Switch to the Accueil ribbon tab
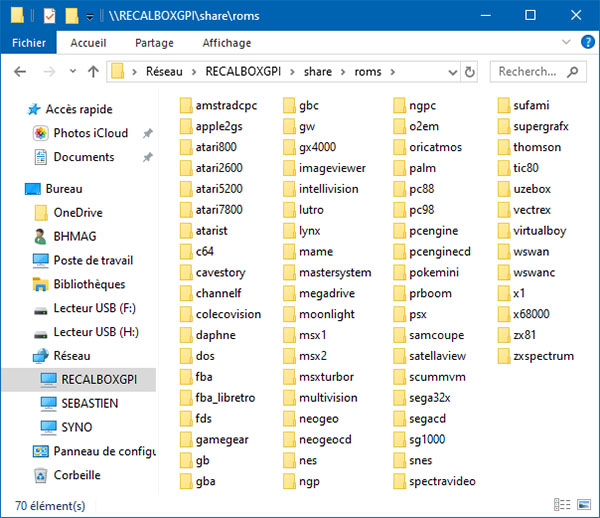Screen dimensions: 600x518 point(88,42)
